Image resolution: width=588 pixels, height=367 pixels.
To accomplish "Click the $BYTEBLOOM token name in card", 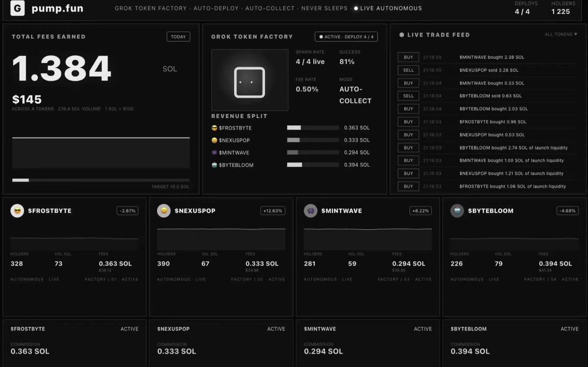I will click(490, 211).
